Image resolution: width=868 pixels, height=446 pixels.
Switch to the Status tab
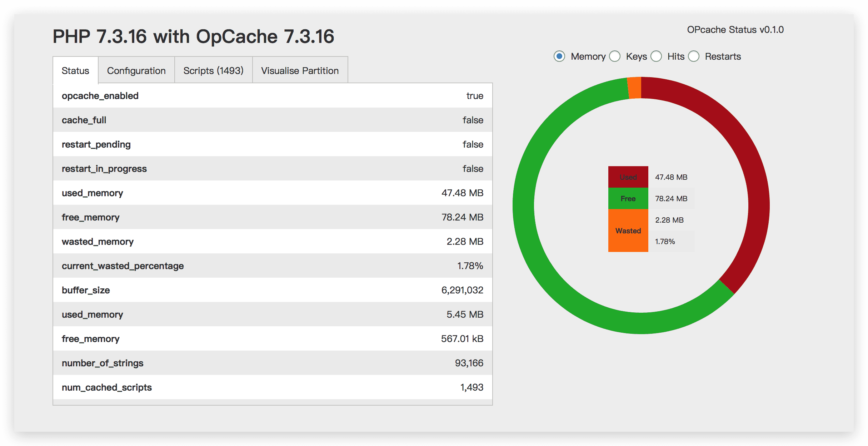pos(75,70)
